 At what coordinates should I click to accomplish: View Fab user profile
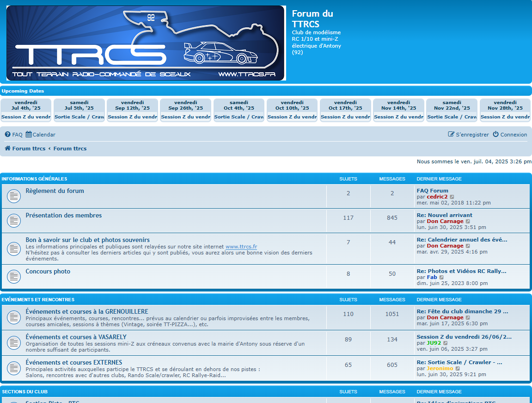[x=432, y=278]
